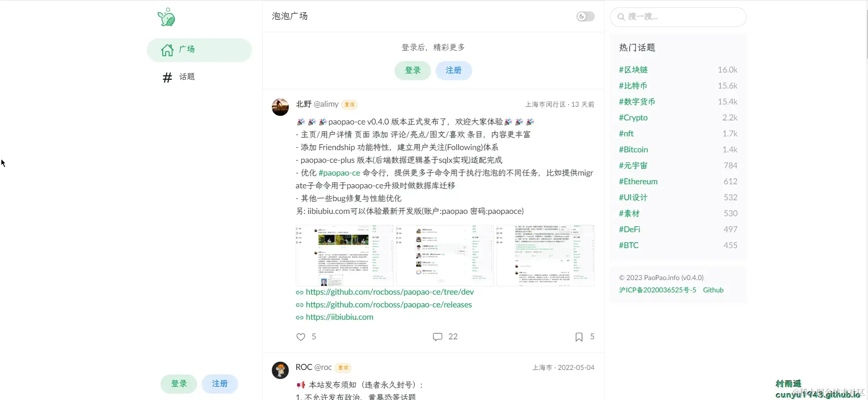
Task: Open the #Crypto hot topic
Action: click(x=633, y=118)
